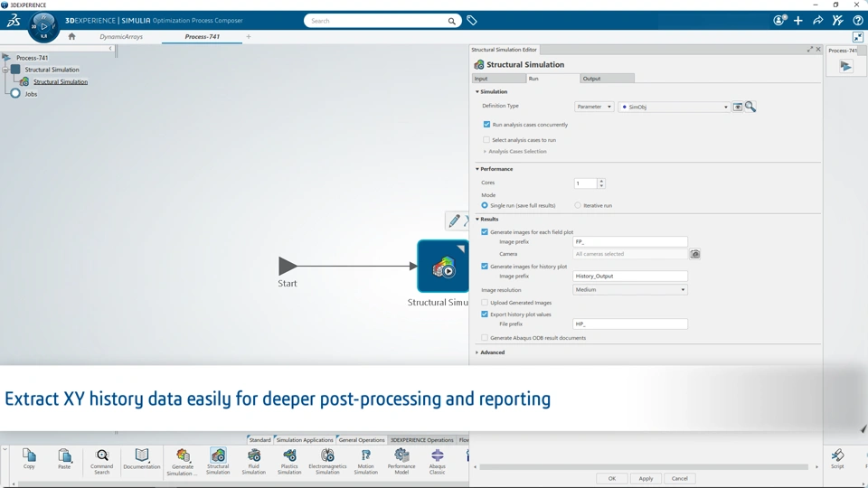Image resolution: width=868 pixels, height=488 pixels.
Task: Expand the Advanced section
Action: click(x=477, y=352)
